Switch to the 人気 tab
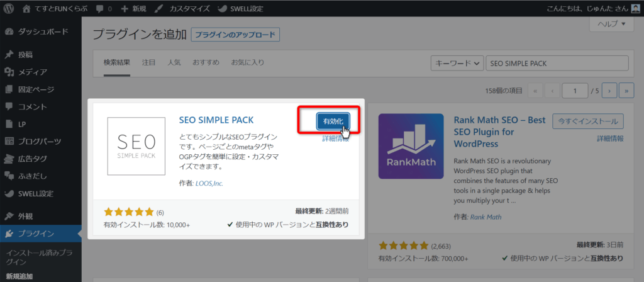This screenshot has height=282, width=644. pyautogui.click(x=174, y=62)
